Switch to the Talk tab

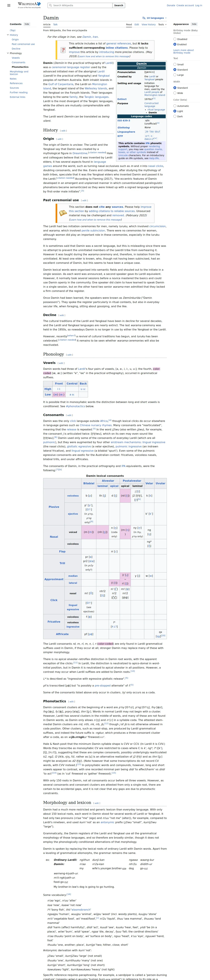click(55, 24)
